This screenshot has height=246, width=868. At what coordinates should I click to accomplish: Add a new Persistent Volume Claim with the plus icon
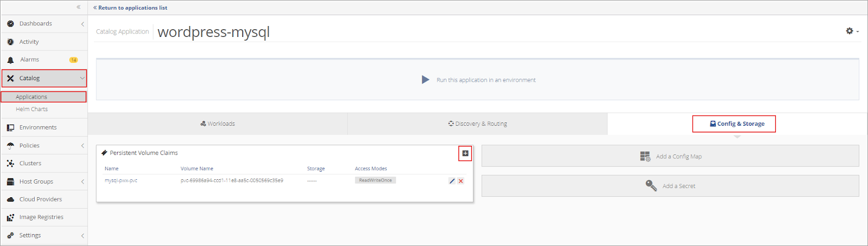(465, 153)
